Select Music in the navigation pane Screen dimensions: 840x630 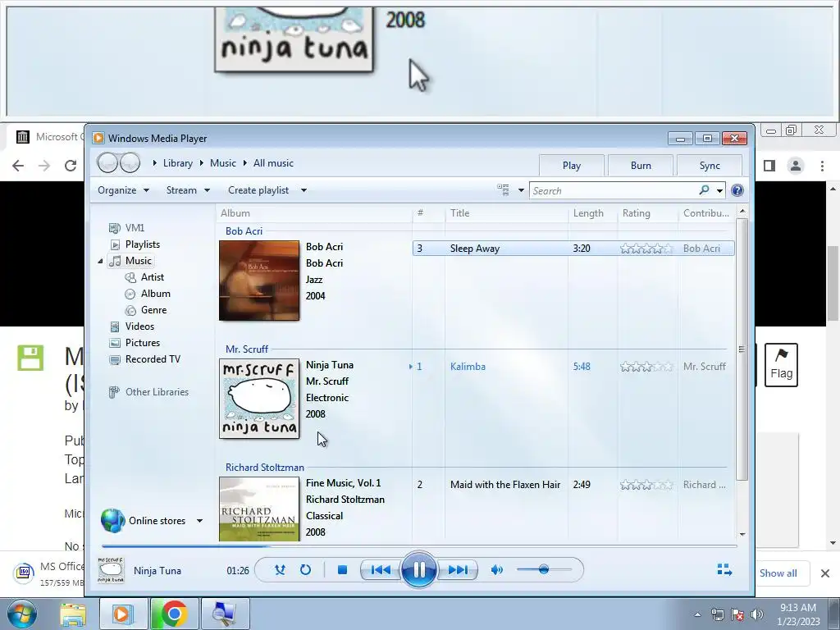point(138,261)
